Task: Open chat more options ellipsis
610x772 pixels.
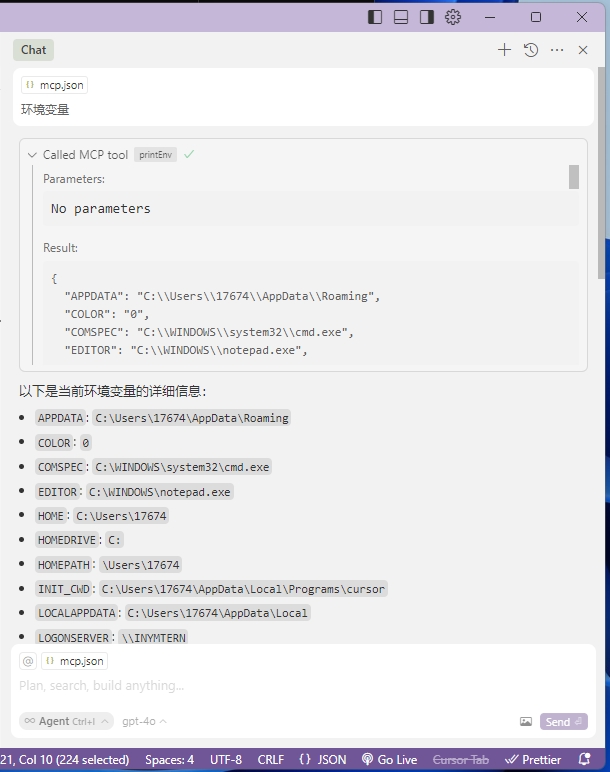Action: coord(557,50)
